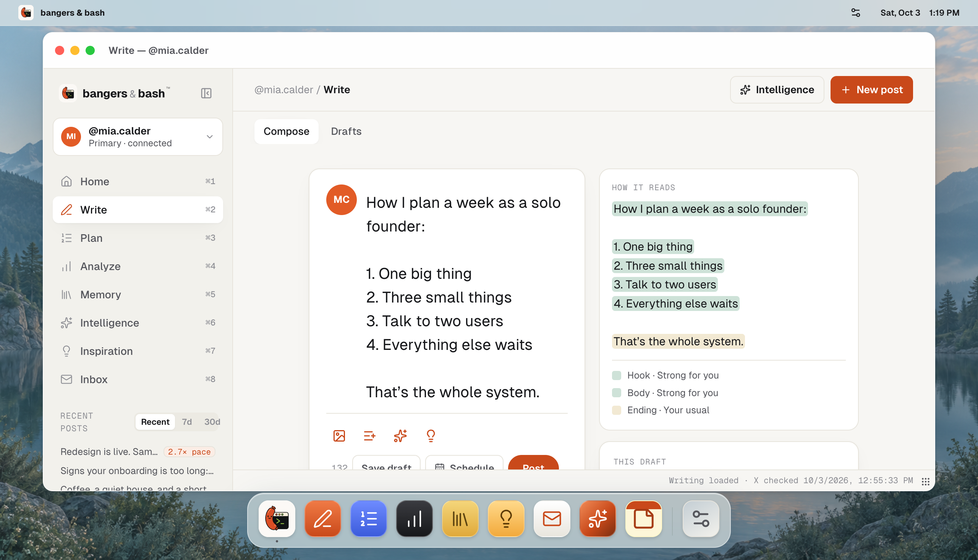Open the Inbox mail dock icon

pos(552,518)
